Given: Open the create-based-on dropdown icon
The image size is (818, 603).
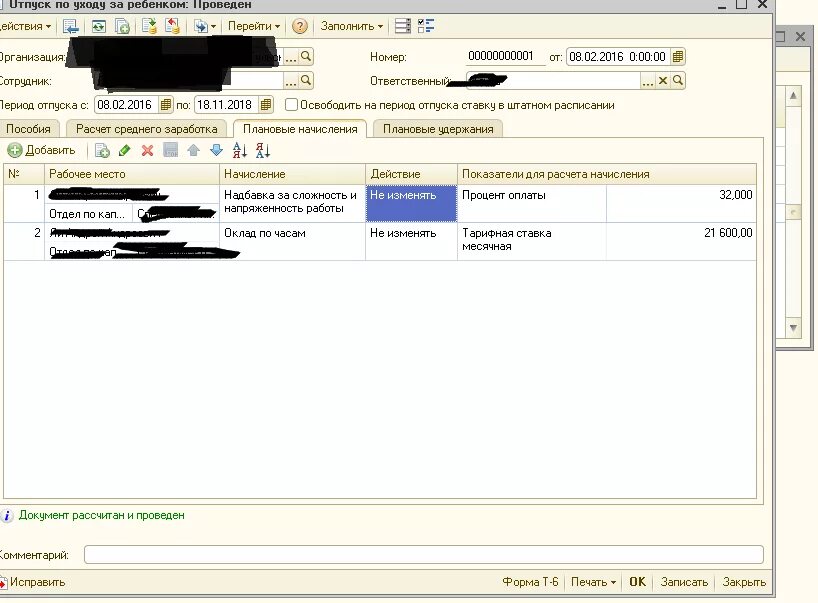Looking at the screenshot, I should coord(204,26).
